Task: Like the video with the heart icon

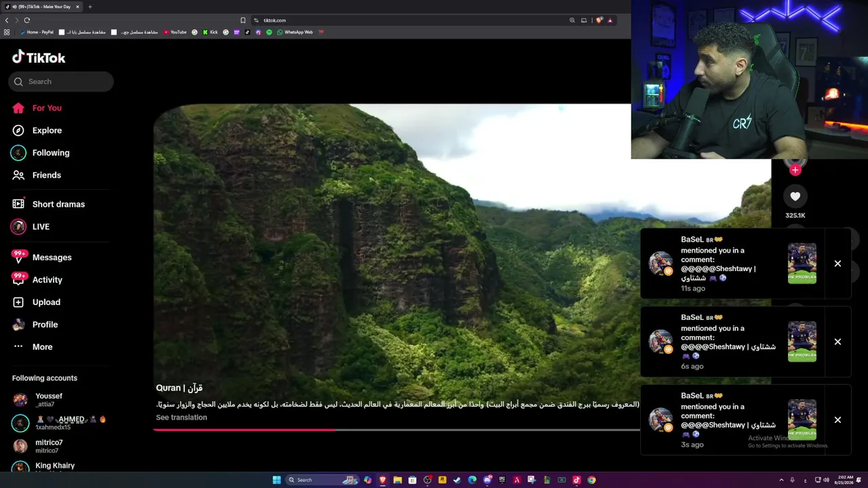Action: tap(795, 197)
